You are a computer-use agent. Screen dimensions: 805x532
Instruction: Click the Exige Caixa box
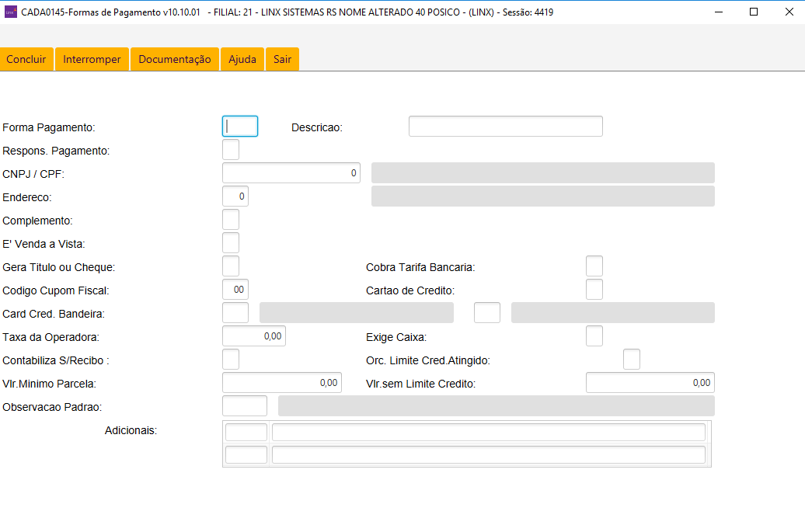(x=594, y=336)
